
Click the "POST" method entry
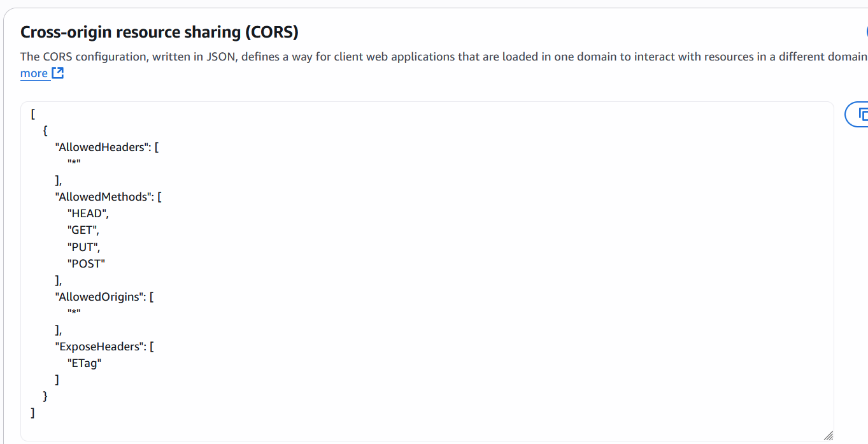click(86, 263)
